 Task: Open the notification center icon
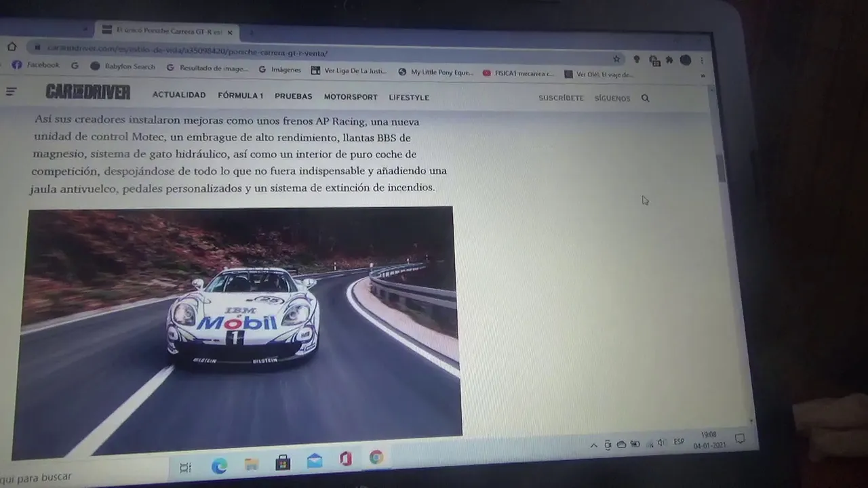pos(740,439)
